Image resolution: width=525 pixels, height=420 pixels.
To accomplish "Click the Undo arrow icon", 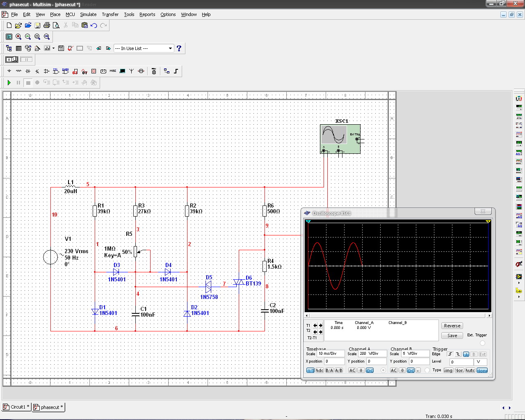I will pos(94,25).
